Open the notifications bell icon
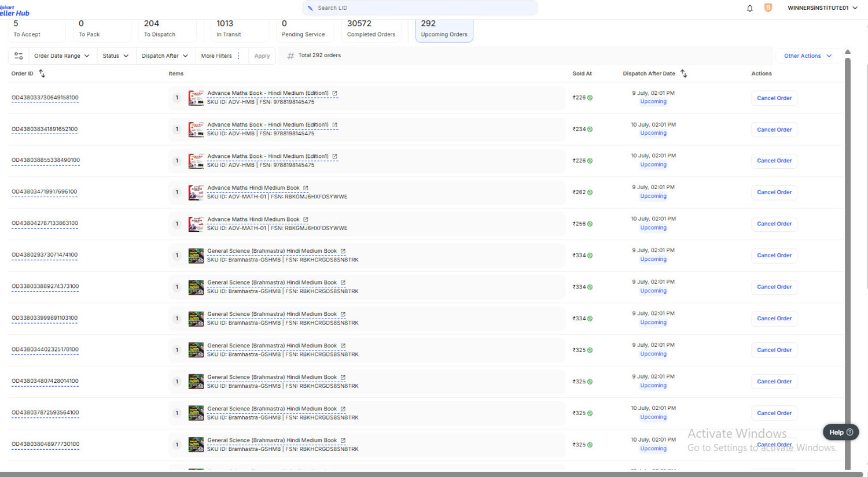This screenshot has height=477, width=868. (749, 8)
